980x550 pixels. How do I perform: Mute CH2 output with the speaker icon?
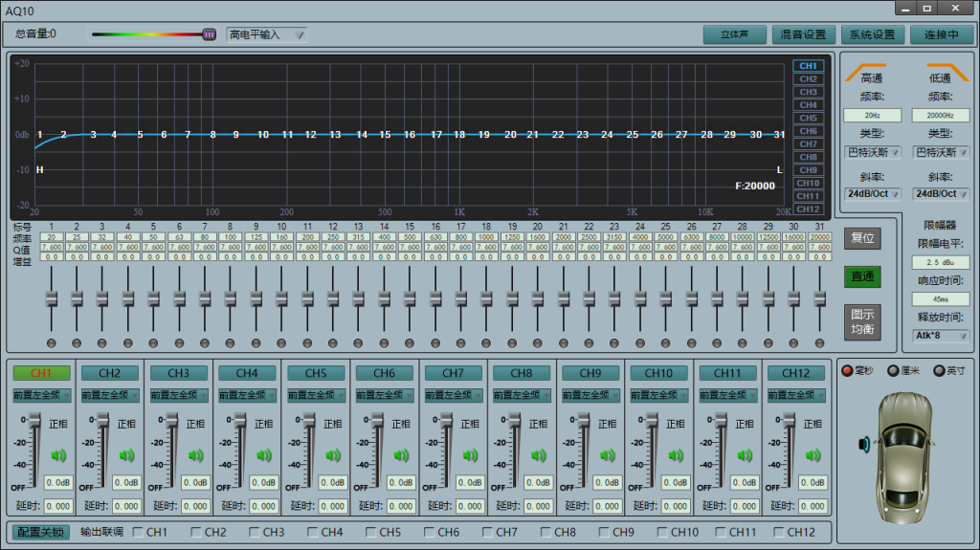click(x=127, y=455)
